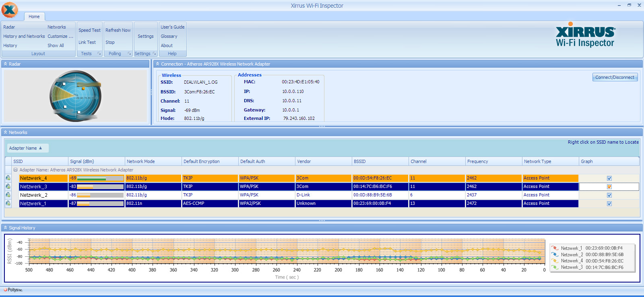
Task: Sort by Frequency column header
Action: tap(494, 161)
